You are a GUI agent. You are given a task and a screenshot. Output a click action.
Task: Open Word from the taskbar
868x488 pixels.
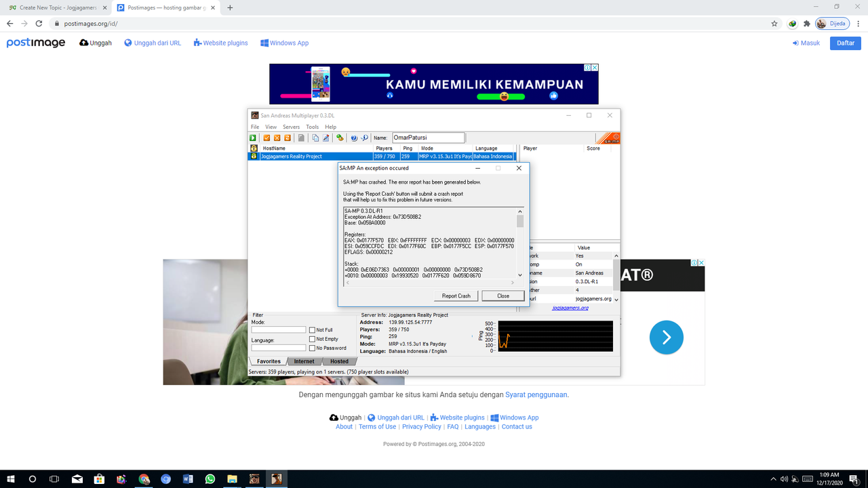(x=188, y=479)
